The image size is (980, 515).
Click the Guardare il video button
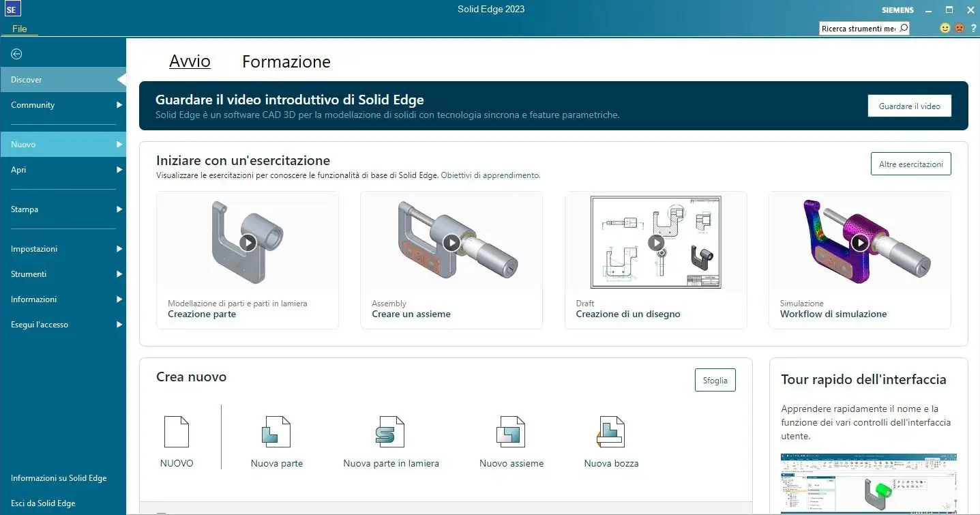pyautogui.click(x=909, y=106)
